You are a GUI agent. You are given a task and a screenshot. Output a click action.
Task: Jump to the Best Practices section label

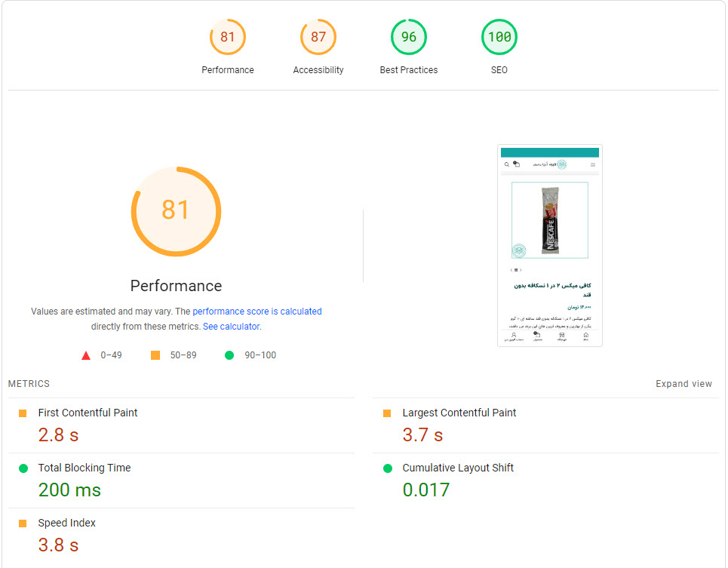coord(409,70)
